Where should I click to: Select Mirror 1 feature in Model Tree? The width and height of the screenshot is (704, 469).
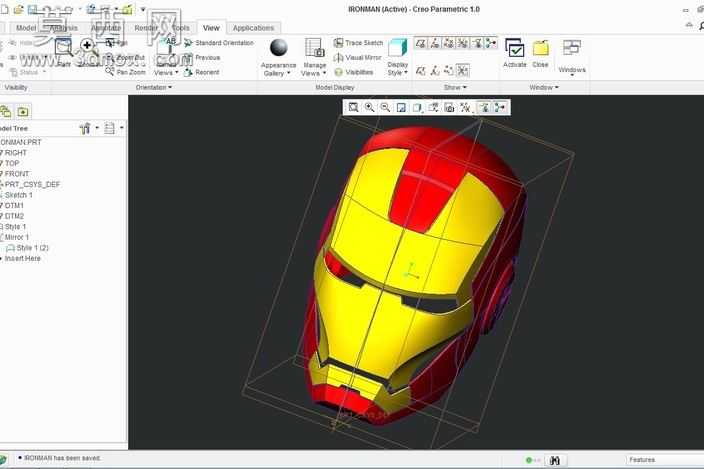[14, 237]
